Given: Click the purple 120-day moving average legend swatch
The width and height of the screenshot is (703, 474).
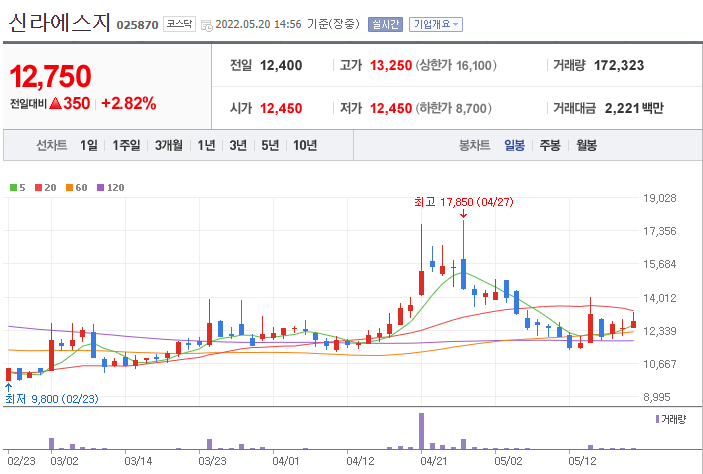Looking at the screenshot, I should pos(100,187).
